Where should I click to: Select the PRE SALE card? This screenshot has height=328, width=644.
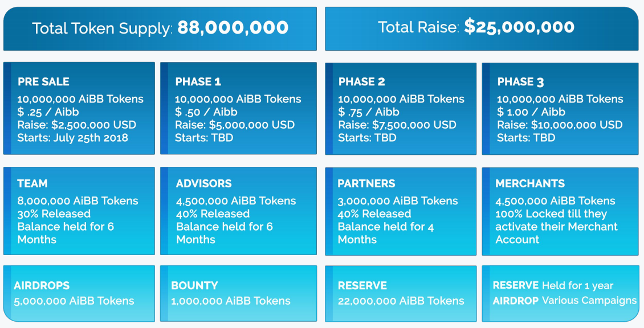[79, 108]
